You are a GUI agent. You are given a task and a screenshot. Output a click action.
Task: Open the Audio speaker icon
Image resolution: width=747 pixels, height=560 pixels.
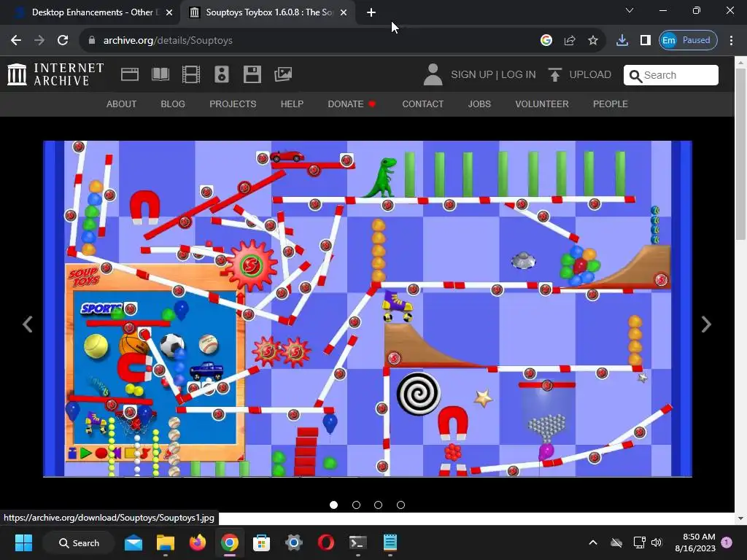(x=222, y=74)
